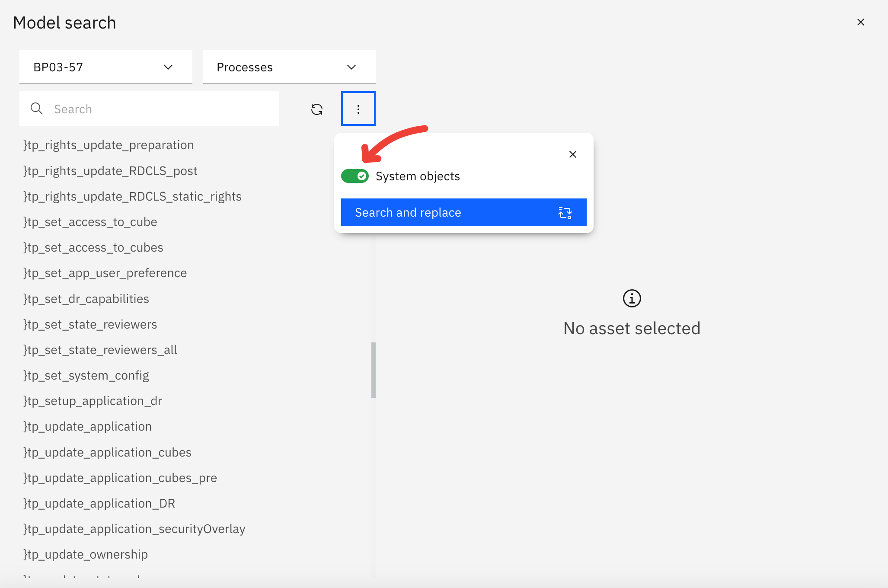Select }tp_set_access_to_cube process
The width and height of the screenshot is (888, 588).
click(x=90, y=222)
